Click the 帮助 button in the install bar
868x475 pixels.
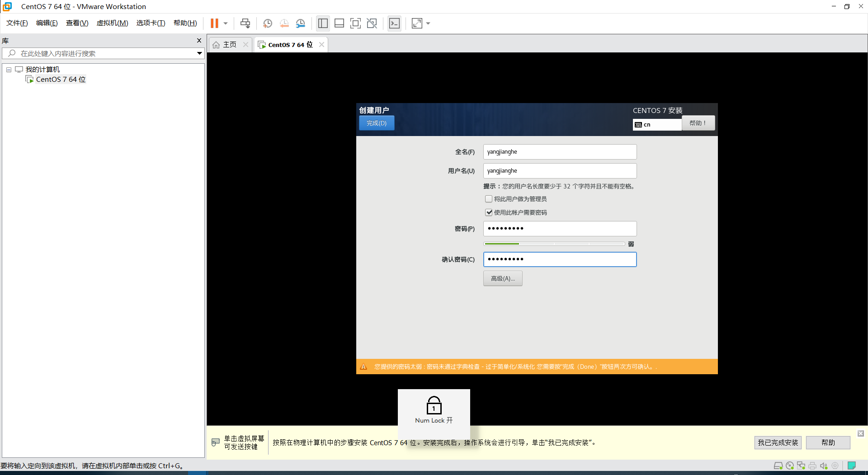[828, 442]
